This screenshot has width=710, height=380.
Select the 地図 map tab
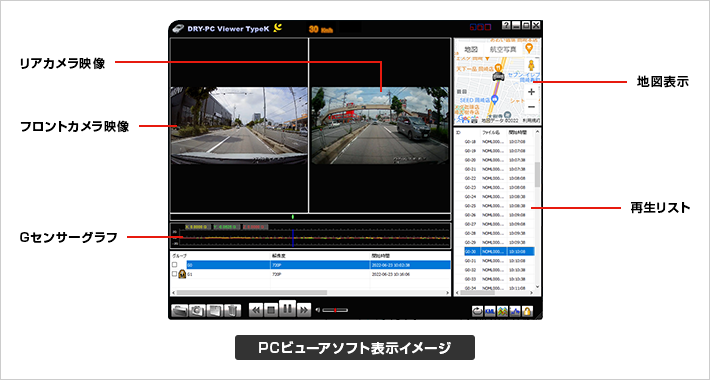click(x=471, y=49)
